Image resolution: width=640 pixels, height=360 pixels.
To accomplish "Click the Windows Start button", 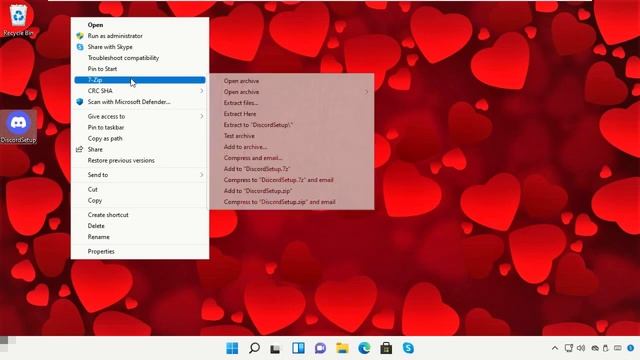I will (232, 348).
